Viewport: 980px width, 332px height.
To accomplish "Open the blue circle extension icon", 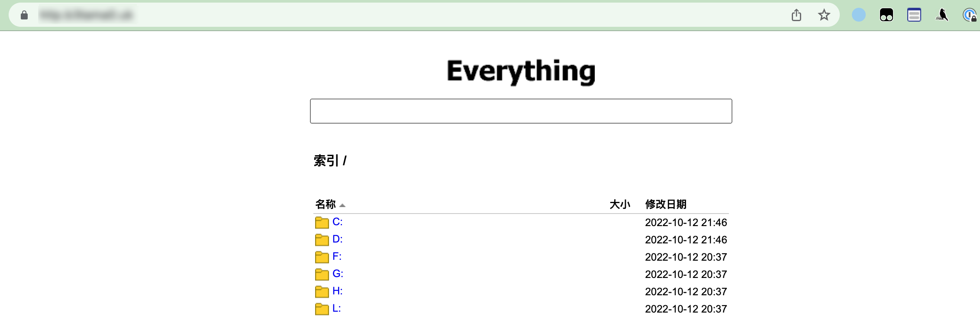I will 859,15.
